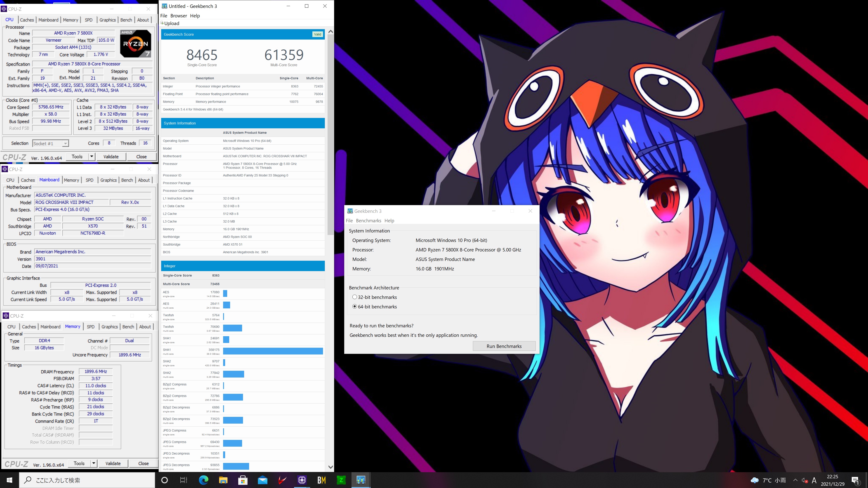Viewport: 868px width, 488px height.
Task: Open Geekbench results Browser menu
Action: click(x=179, y=16)
